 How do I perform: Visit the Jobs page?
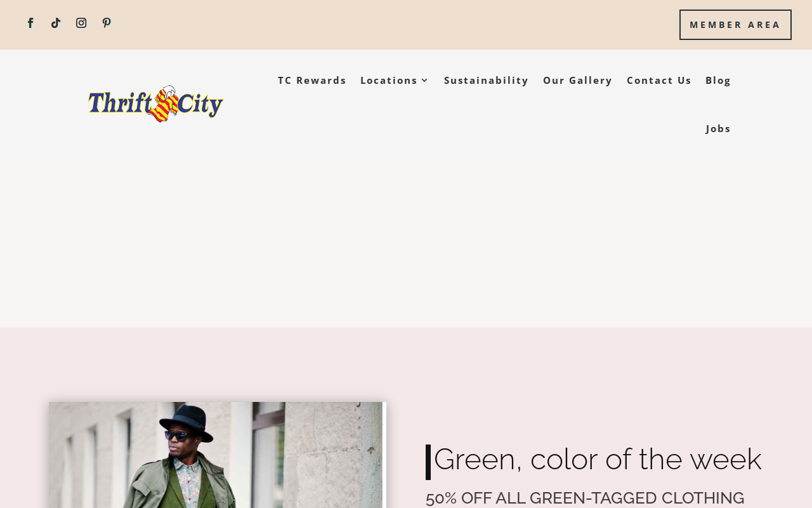tap(718, 128)
